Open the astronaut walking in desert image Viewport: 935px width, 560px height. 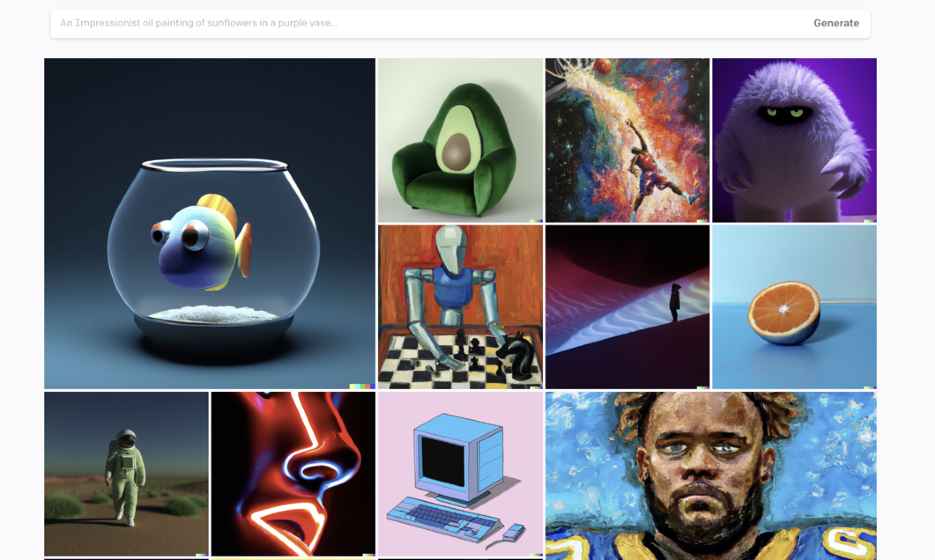tap(126, 474)
